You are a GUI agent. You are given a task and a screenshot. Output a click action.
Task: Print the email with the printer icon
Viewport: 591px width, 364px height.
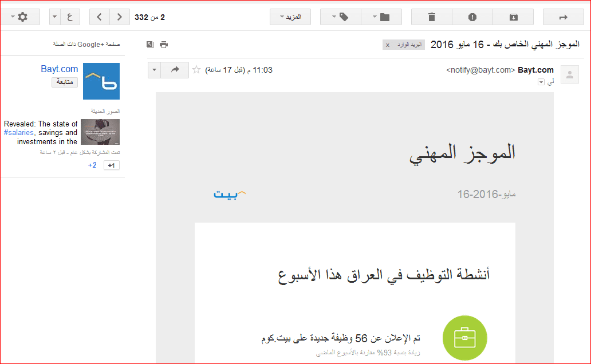[x=164, y=45]
